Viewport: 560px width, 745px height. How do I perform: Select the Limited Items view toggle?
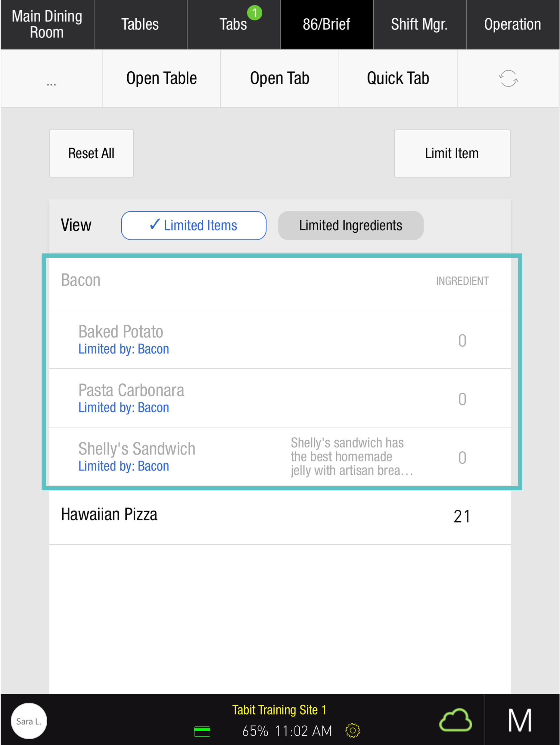(194, 225)
